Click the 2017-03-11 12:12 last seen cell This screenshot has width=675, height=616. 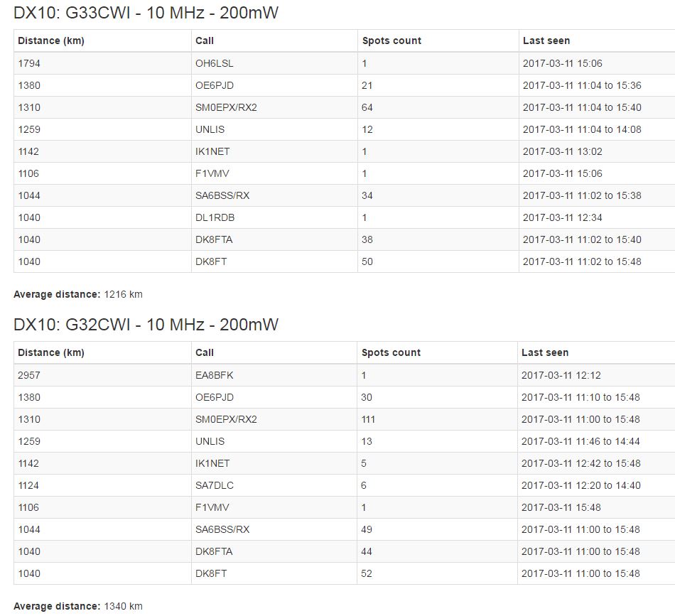(561, 375)
